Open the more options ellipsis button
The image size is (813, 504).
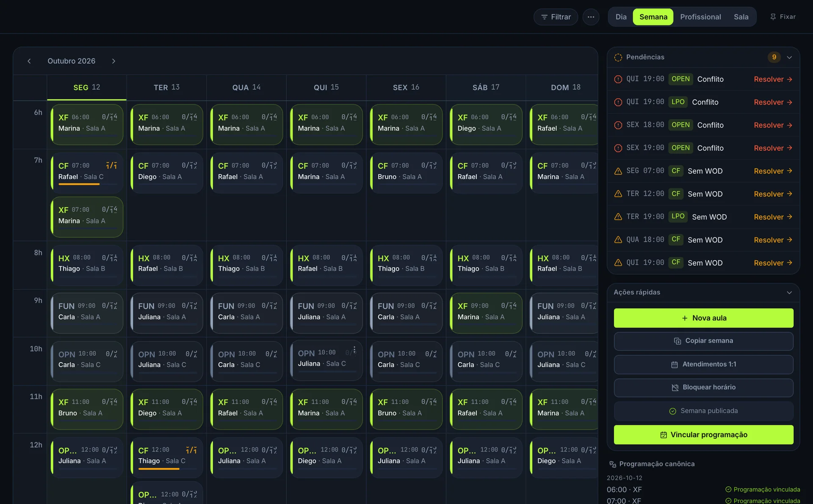(x=591, y=17)
